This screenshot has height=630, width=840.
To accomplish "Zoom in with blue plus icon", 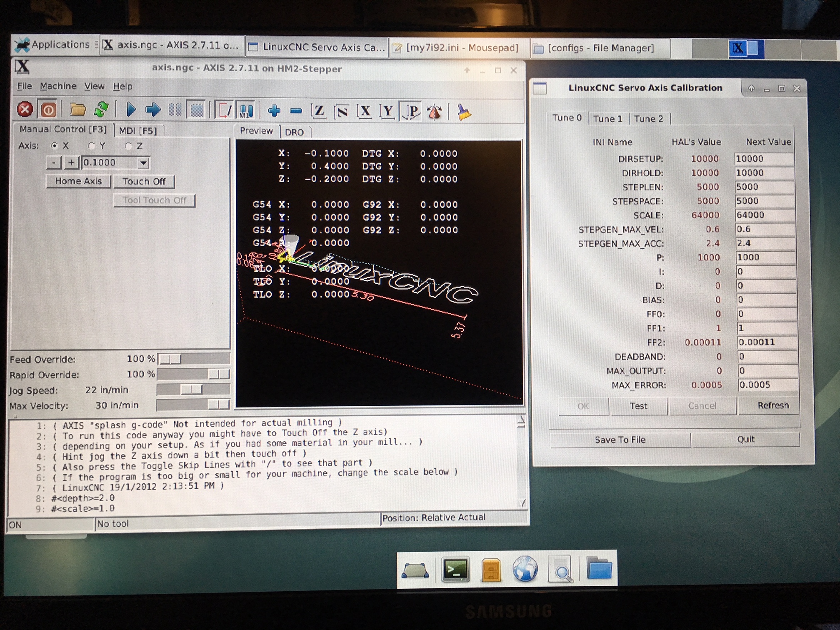I will pyautogui.click(x=274, y=111).
